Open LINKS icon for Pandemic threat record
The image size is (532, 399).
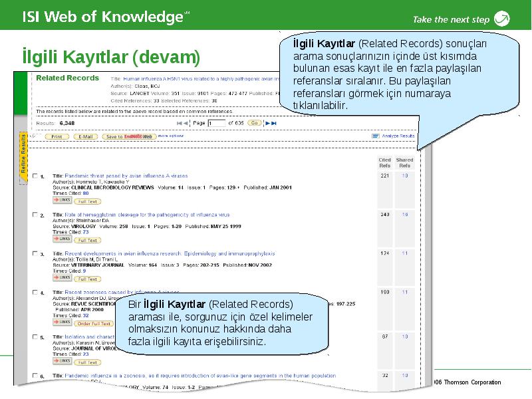point(62,200)
